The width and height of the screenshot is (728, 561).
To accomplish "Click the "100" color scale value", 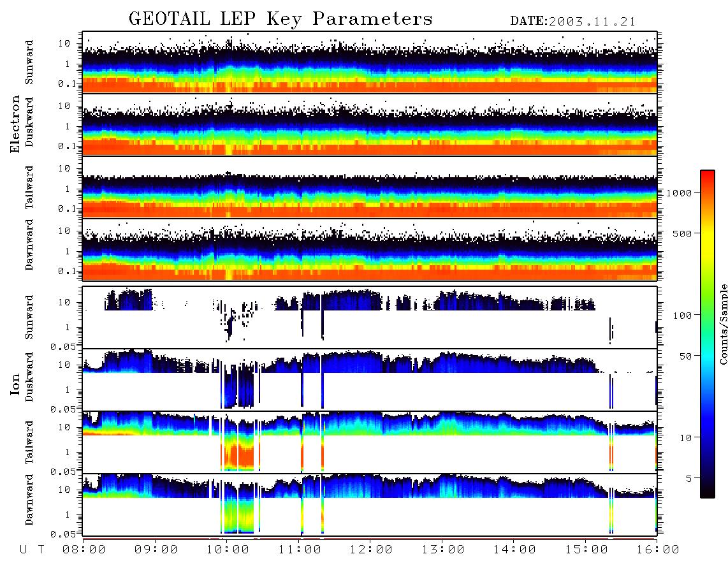I will (682, 316).
